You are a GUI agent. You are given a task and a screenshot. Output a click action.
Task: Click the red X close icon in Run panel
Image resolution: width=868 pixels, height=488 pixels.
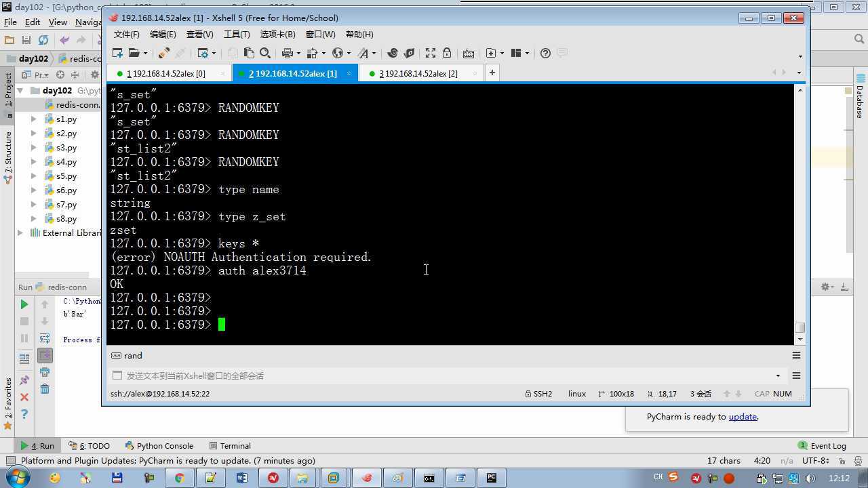(x=24, y=397)
